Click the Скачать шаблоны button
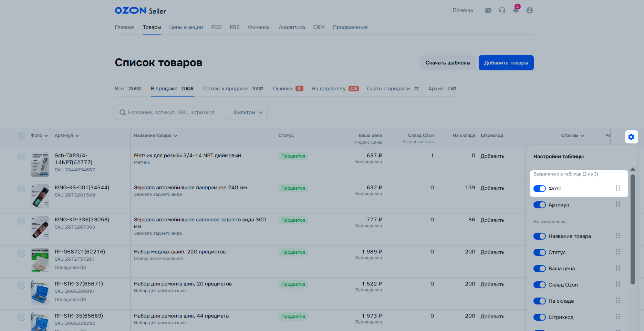644x331 pixels. point(448,63)
